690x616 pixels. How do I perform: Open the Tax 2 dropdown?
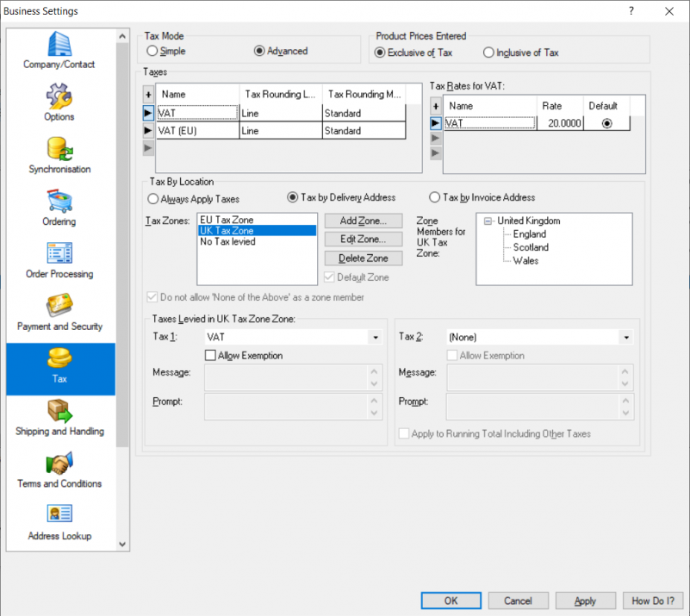click(x=625, y=338)
